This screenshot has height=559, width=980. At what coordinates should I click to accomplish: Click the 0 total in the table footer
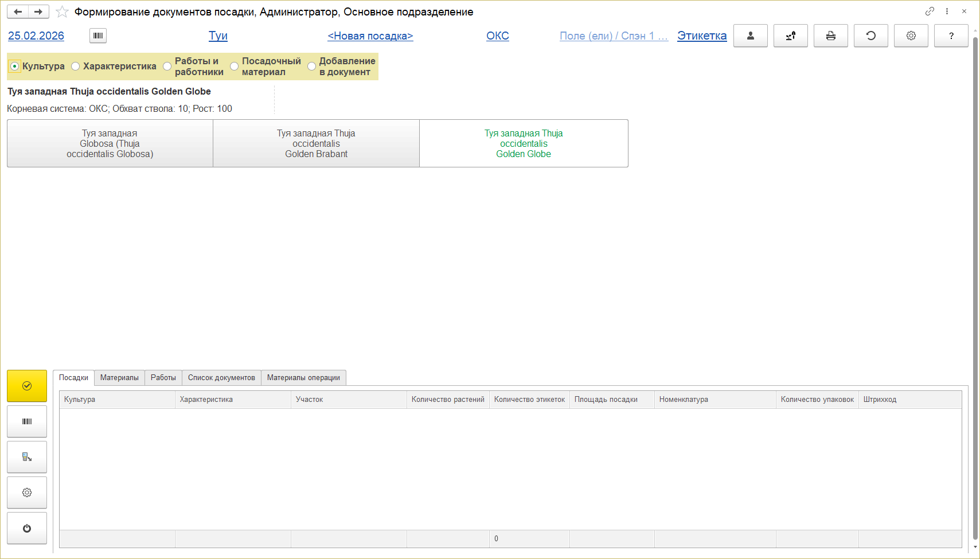click(x=496, y=538)
